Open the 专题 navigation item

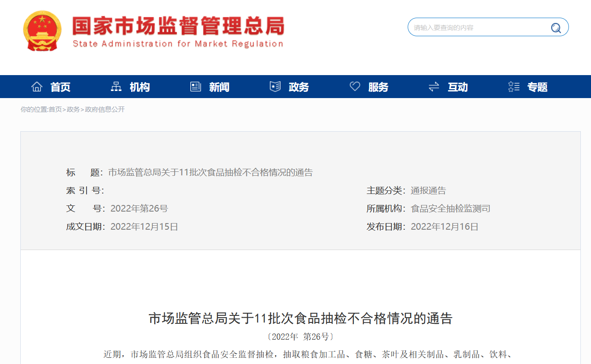point(538,87)
